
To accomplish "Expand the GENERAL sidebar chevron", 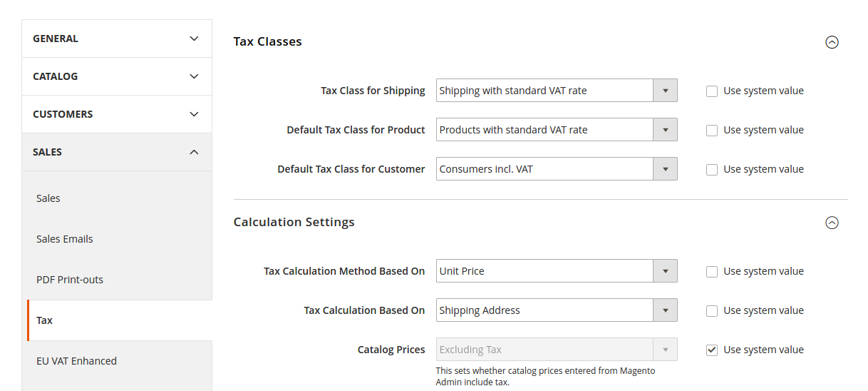I will [194, 39].
